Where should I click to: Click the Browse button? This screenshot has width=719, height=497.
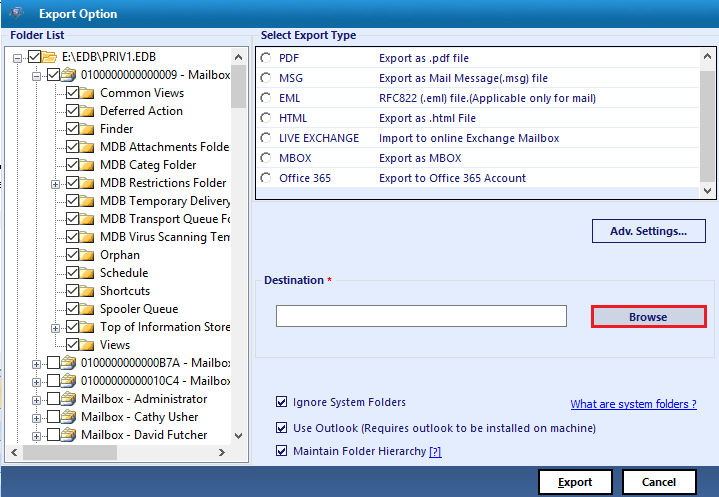[x=648, y=317]
